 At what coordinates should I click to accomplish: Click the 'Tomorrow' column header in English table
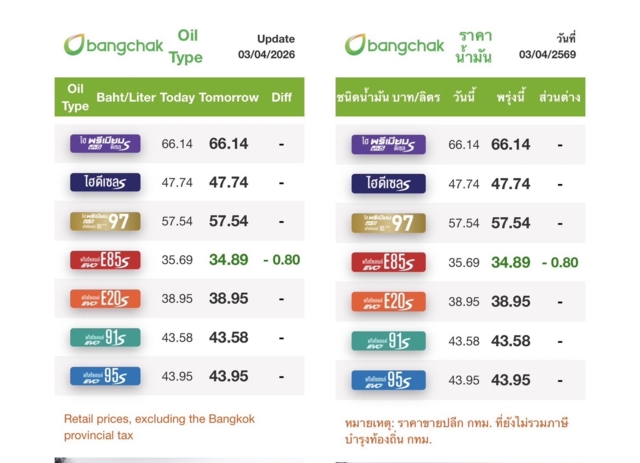pos(229,98)
